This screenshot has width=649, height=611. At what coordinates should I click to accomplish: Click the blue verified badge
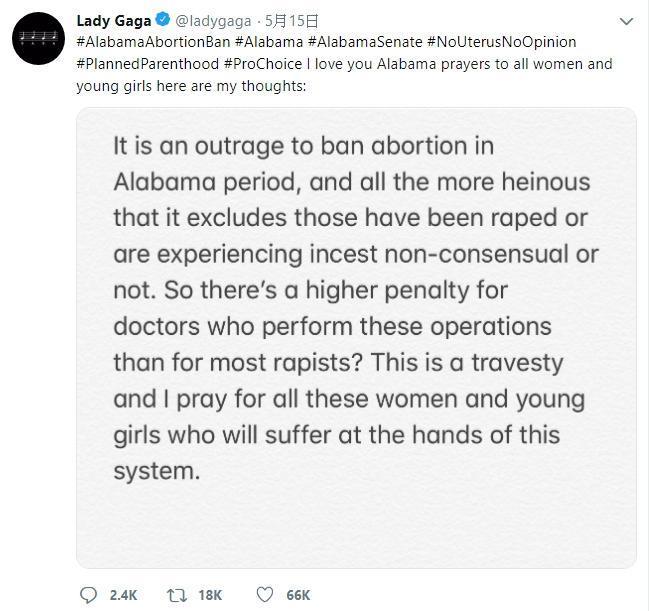[x=161, y=21]
